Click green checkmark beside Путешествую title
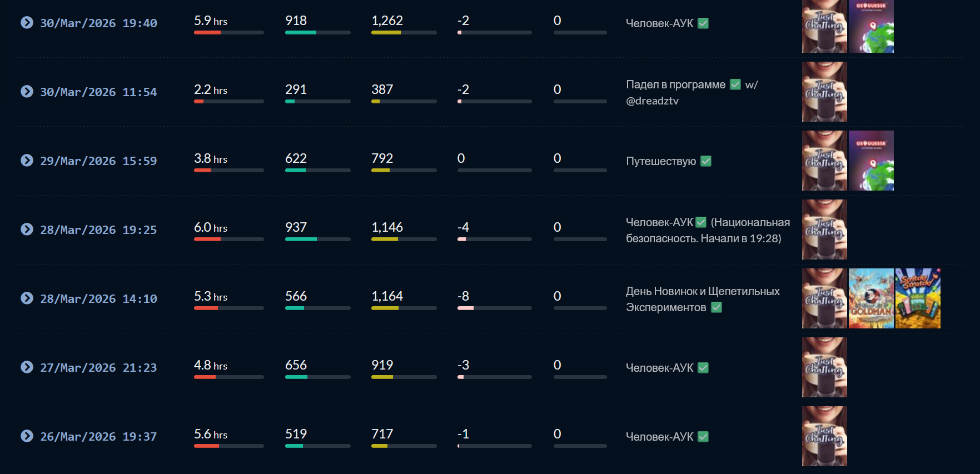Screen dimensions: 980x474 point(706,161)
